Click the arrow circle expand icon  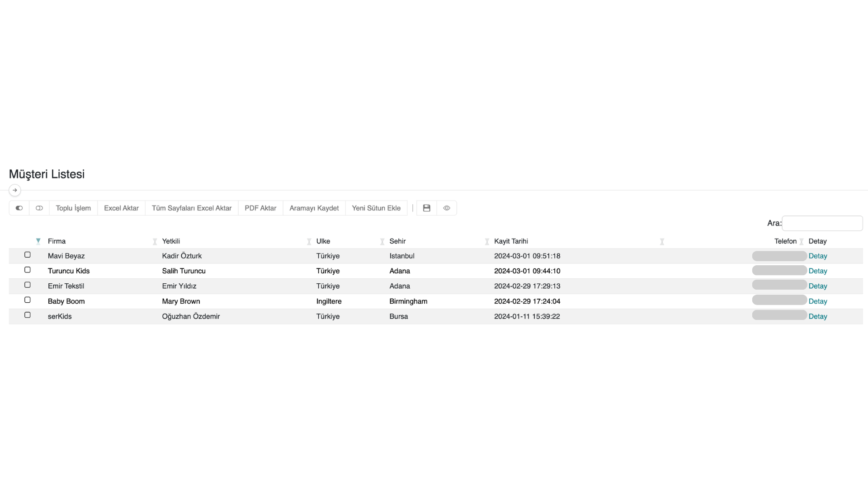click(x=15, y=190)
